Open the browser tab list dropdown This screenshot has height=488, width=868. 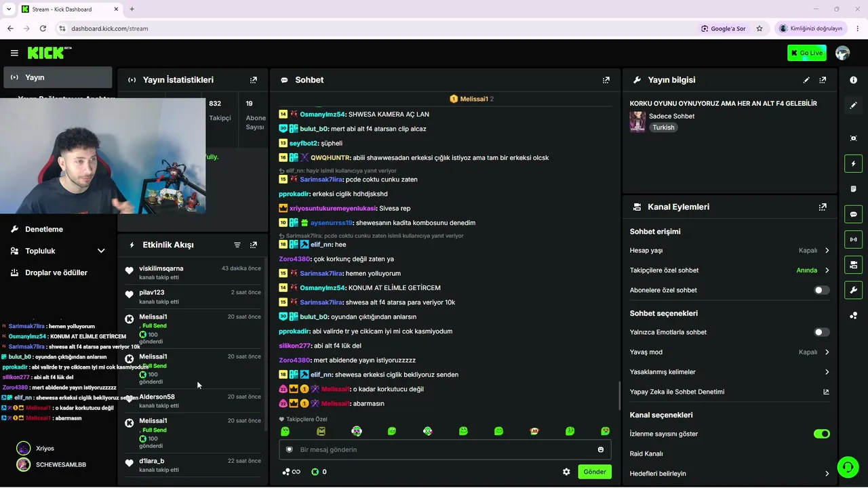tap(9, 9)
